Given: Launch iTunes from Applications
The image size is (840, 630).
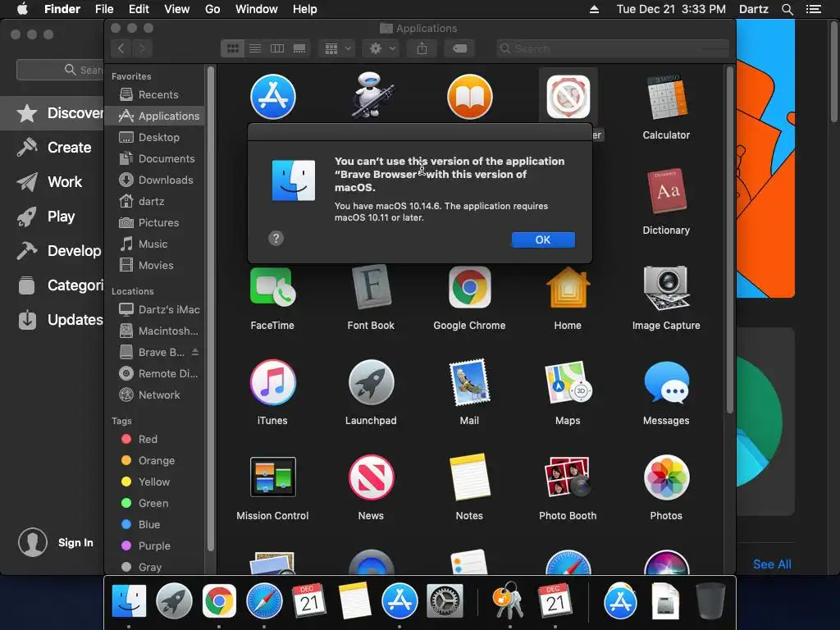Looking at the screenshot, I should coord(272,382).
